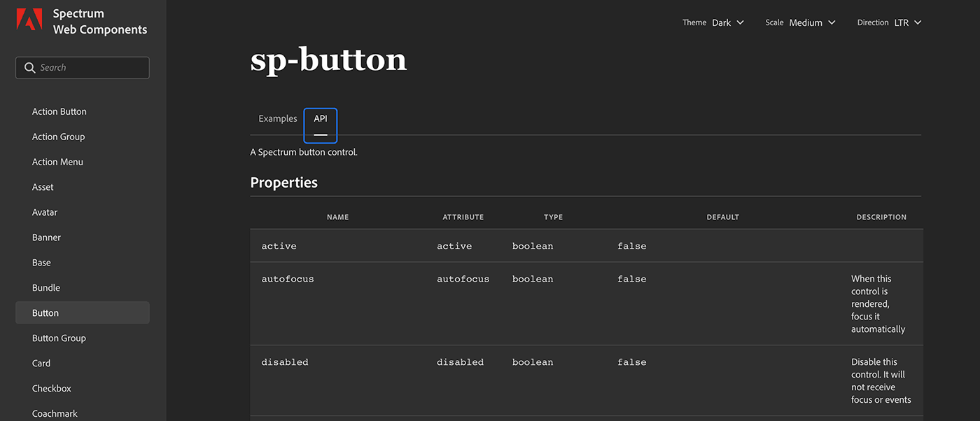This screenshot has width=980, height=421.
Task: Open the Banner component page
Action: pyautogui.click(x=47, y=237)
